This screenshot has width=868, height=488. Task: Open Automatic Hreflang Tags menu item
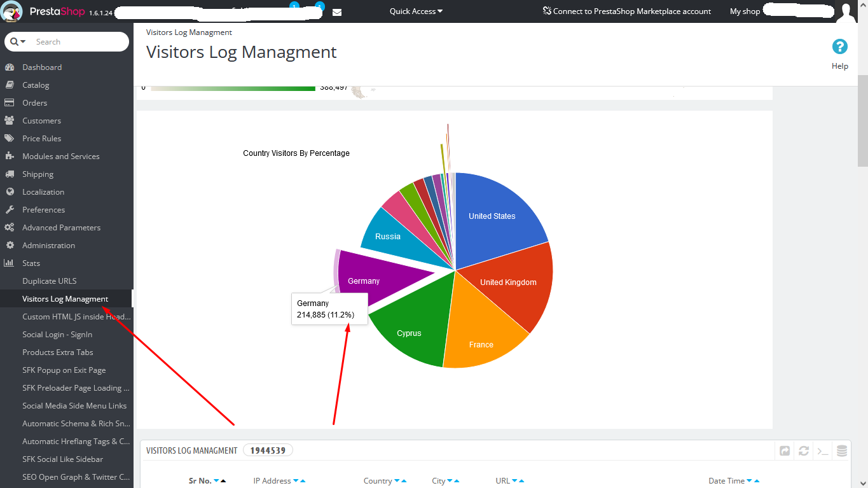76,442
